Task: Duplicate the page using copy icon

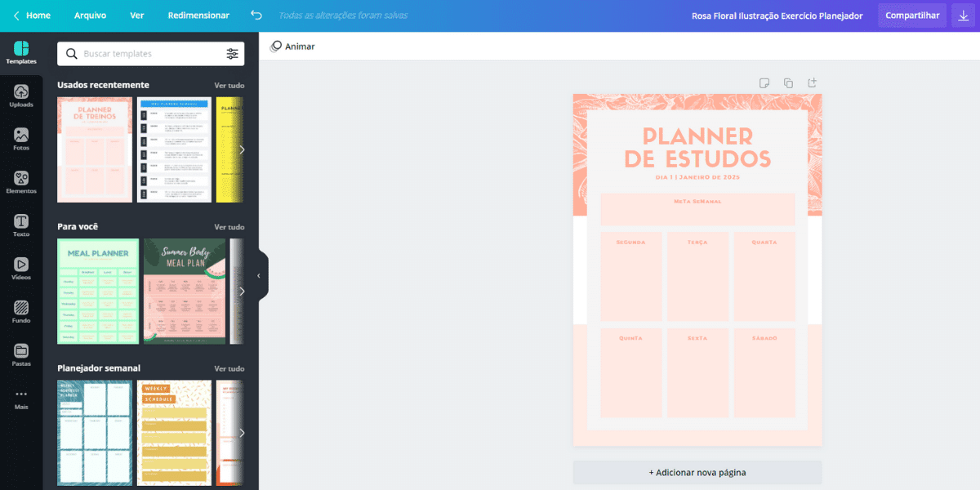Action: (x=788, y=82)
